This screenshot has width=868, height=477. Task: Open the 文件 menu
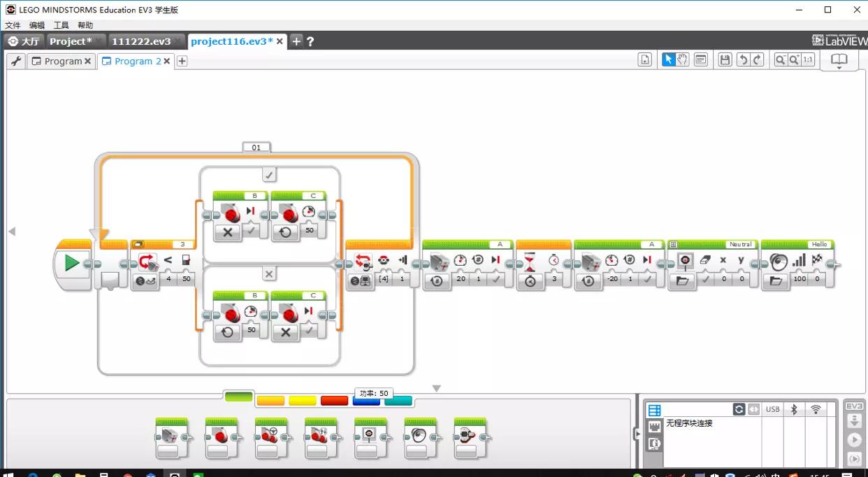[x=13, y=25]
